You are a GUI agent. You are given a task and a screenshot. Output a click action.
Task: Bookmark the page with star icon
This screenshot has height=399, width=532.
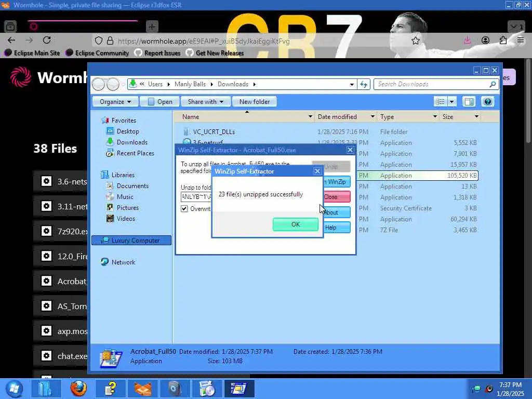click(x=415, y=41)
